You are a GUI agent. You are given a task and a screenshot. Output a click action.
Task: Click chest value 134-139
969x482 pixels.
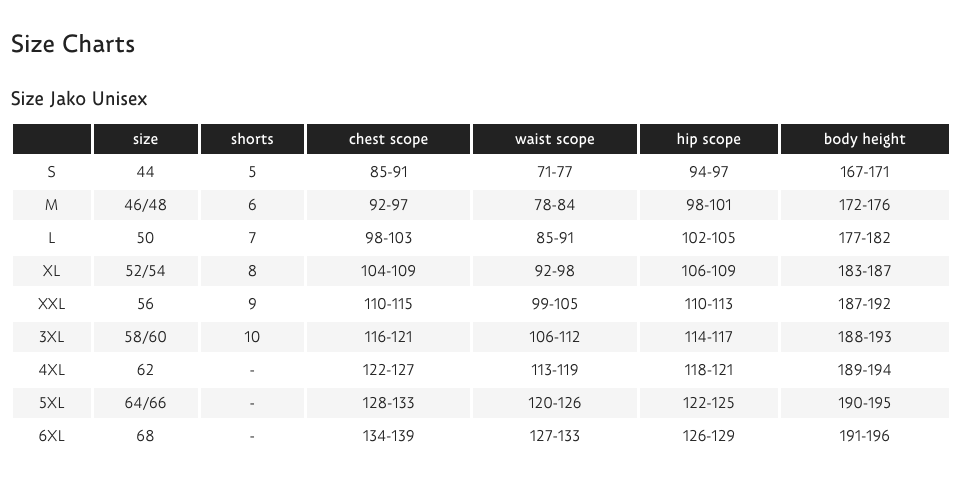(388, 436)
